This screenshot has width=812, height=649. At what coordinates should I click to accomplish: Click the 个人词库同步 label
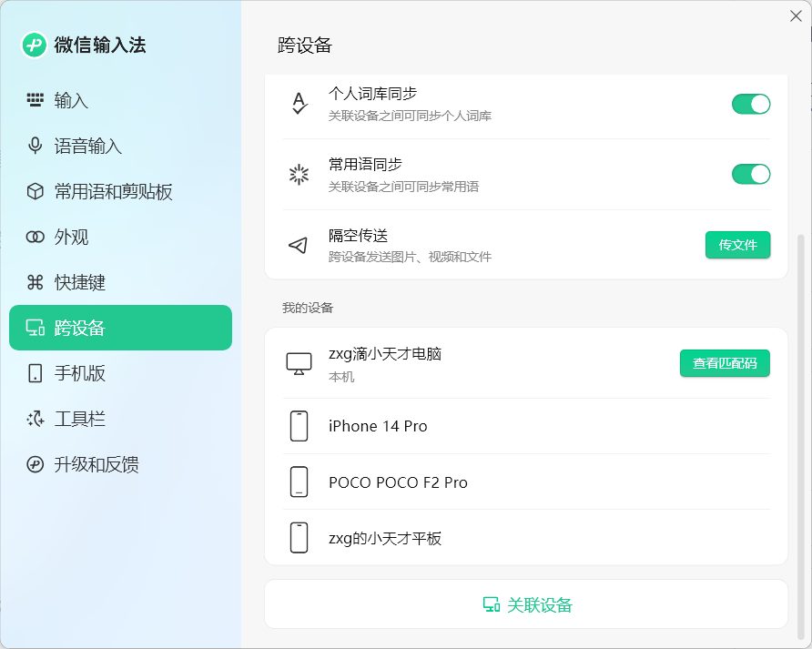(373, 94)
